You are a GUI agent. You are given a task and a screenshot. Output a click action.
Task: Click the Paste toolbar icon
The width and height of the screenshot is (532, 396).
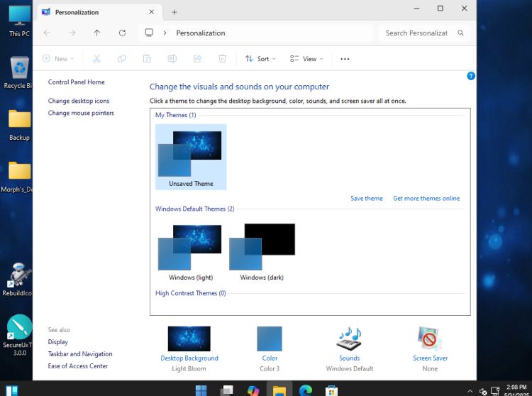pos(147,59)
